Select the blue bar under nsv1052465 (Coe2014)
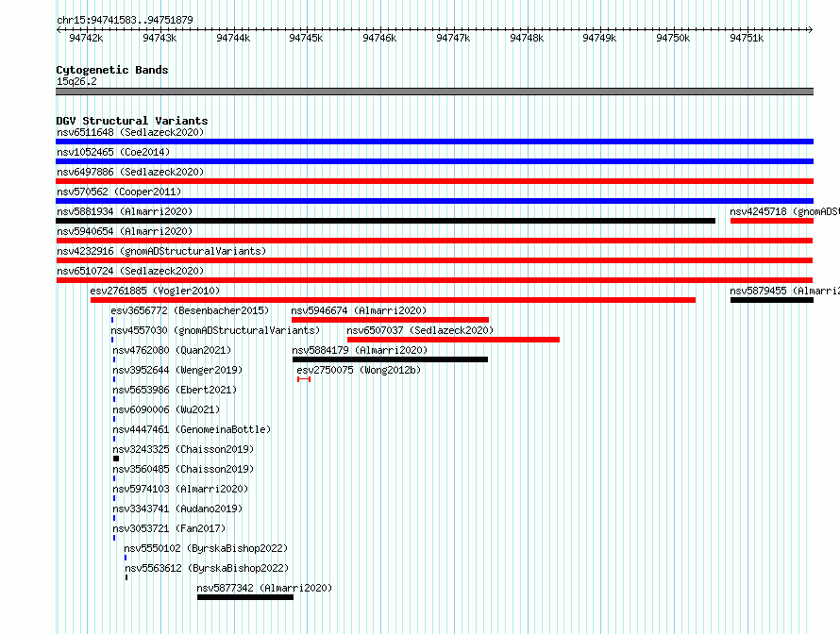840x634 pixels. (x=434, y=161)
